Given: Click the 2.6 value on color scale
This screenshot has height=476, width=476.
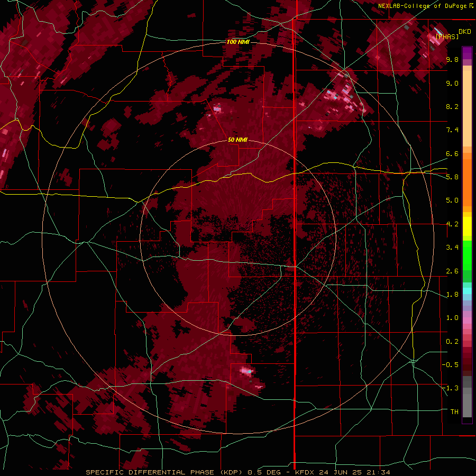Looking at the screenshot, I should pyautogui.click(x=452, y=271).
